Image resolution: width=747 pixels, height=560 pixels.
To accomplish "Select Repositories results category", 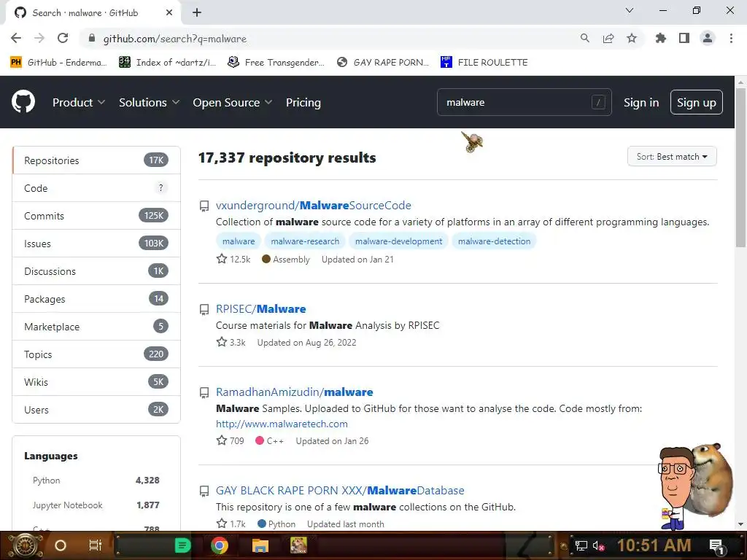I will pyautogui.click(x=96, y=160).
